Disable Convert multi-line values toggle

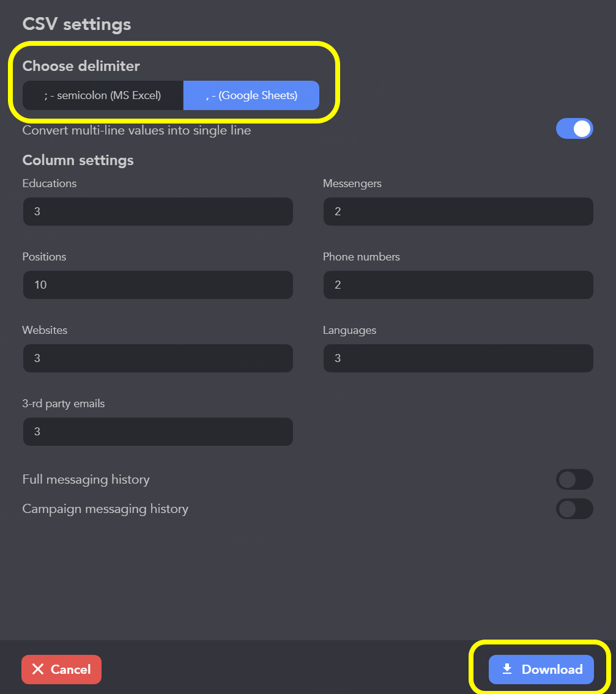click(x=574, y=129)
